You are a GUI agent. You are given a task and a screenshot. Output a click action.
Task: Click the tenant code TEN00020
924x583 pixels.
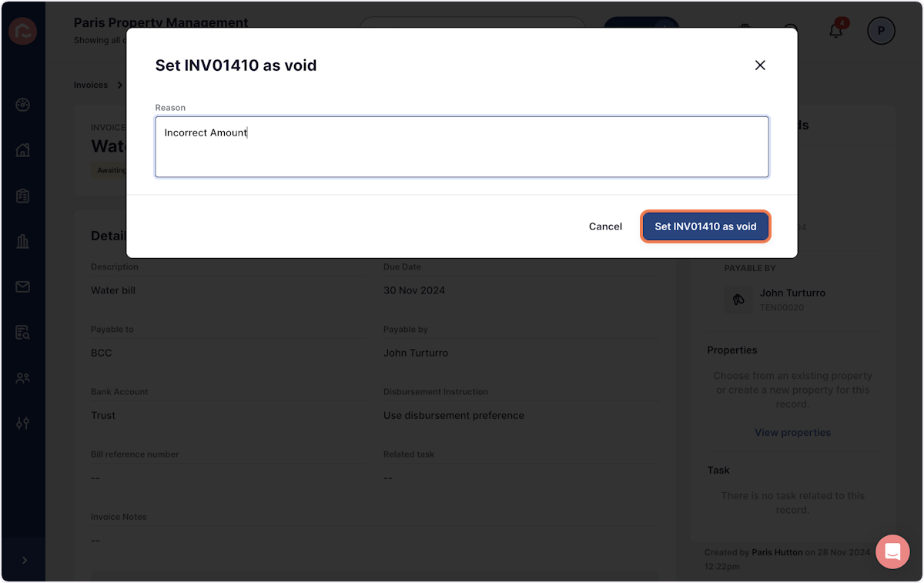pos(782,307)
